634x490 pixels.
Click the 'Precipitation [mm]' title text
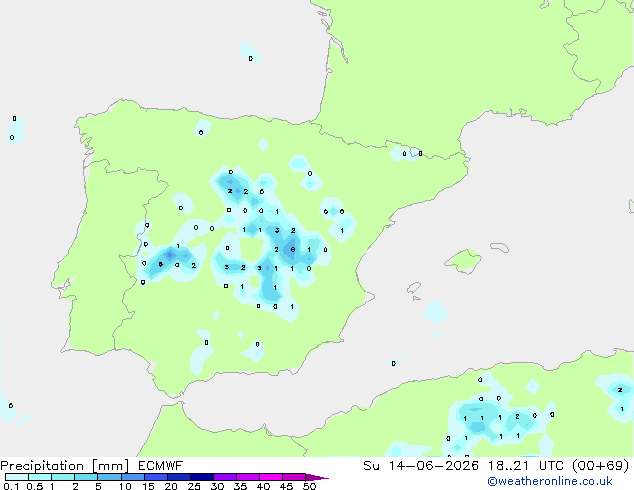pos(65,466)
